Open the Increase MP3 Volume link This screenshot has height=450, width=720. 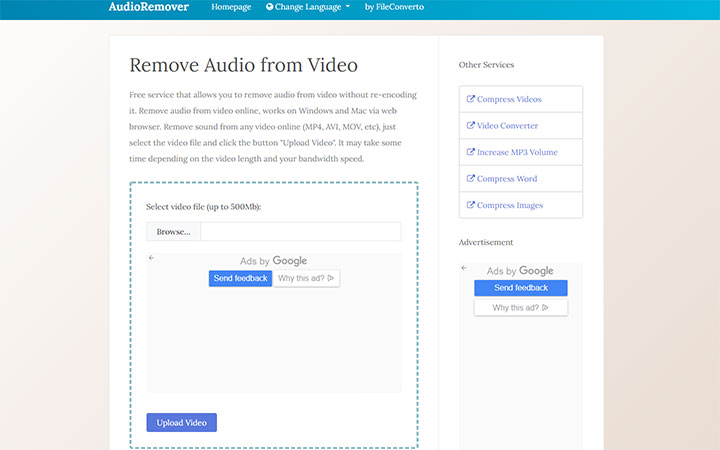click(x=517, y=152)
